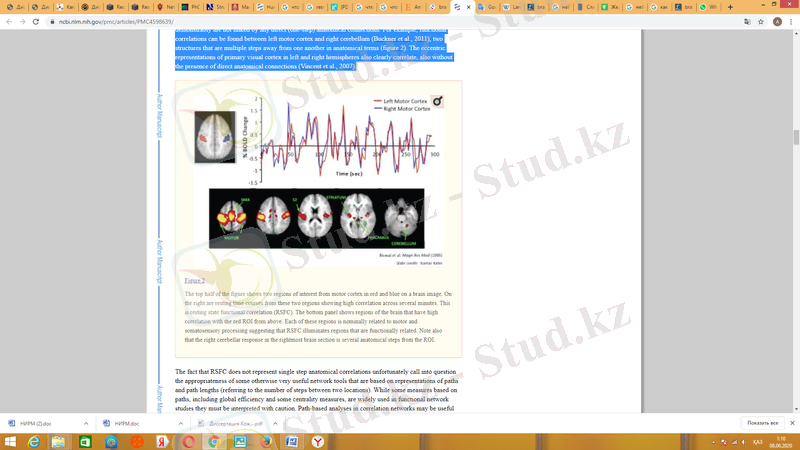The width and height of the screenshot is (800, 450).
Task: Open the Chrome three-dot menu
Action: (x=792, y=20)
